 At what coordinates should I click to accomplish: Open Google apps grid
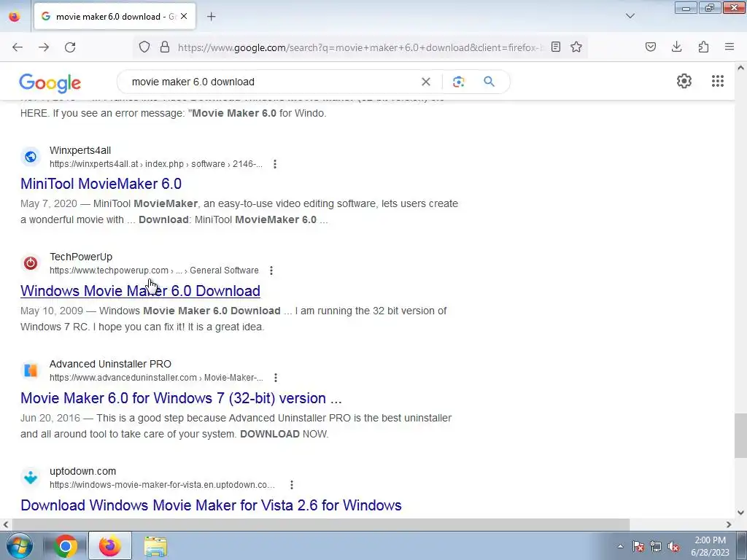pyautogui.click(x=718, y=81)
